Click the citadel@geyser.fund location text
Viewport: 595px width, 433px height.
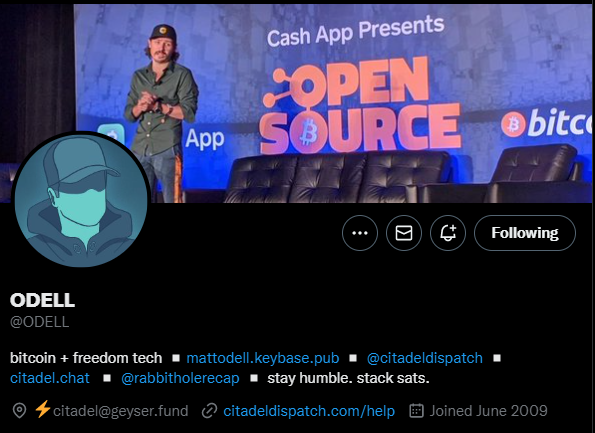tap(121, 411)
